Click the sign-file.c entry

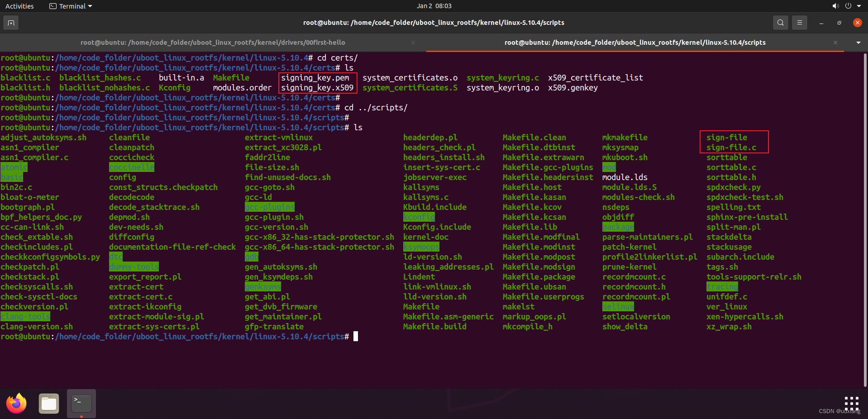point(731,148)
